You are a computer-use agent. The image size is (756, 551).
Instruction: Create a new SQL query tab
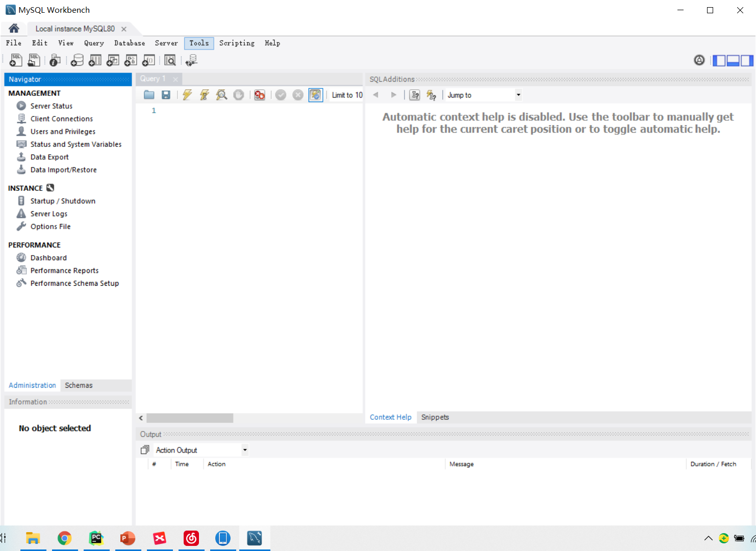(x=15, y=60)
